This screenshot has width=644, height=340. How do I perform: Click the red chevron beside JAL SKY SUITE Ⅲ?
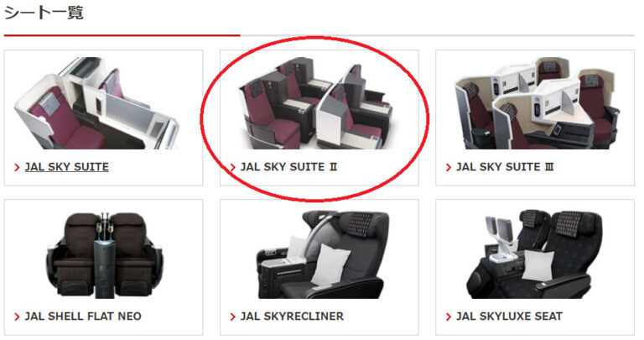449,167
